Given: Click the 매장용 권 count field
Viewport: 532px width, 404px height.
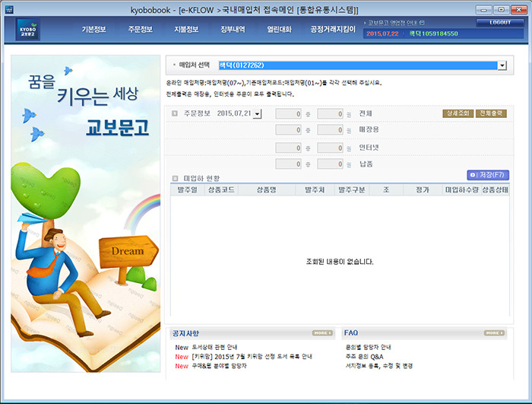Looking at the screenshot, I should point(330,130).
